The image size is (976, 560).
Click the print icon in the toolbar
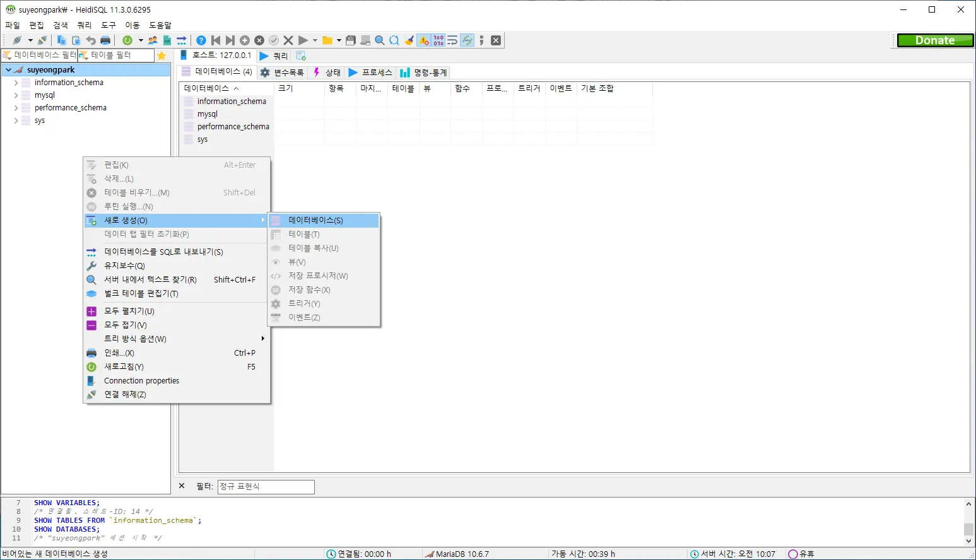105,40
